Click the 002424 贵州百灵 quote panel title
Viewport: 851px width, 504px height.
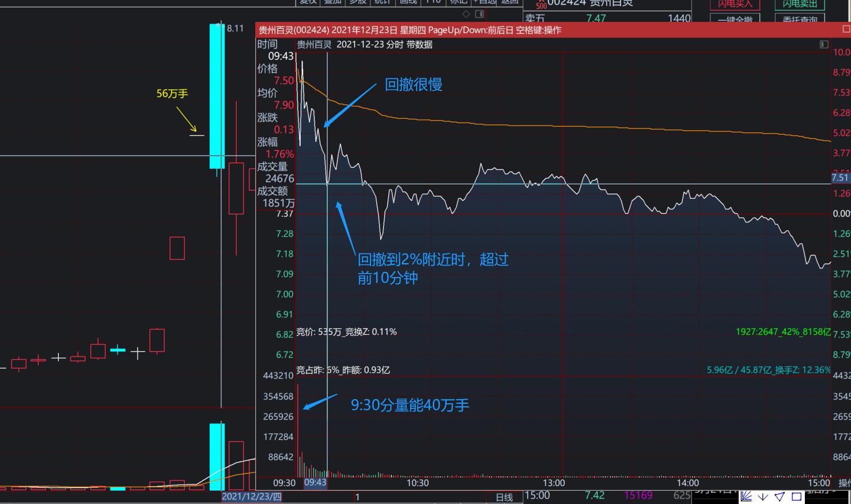[x=590, y=3]
